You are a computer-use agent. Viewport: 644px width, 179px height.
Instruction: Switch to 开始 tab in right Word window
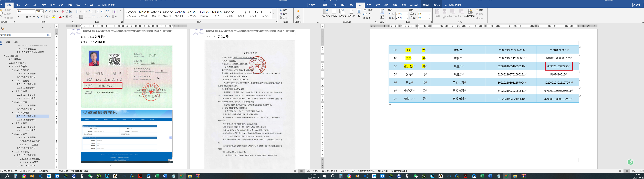(335, 5)
